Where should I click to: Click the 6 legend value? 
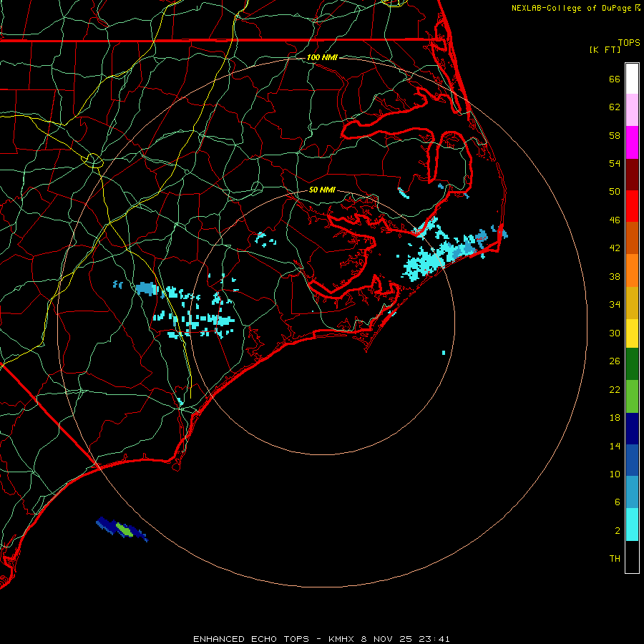click(618, 502)
